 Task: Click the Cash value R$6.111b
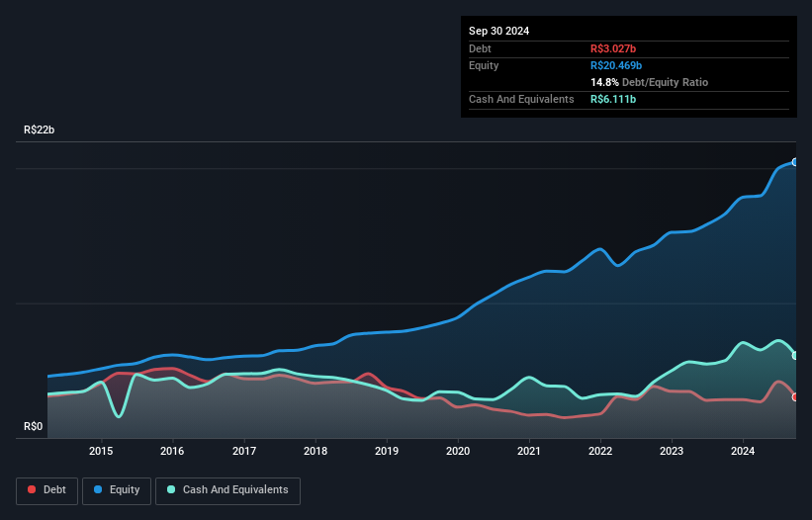point(613,99)
